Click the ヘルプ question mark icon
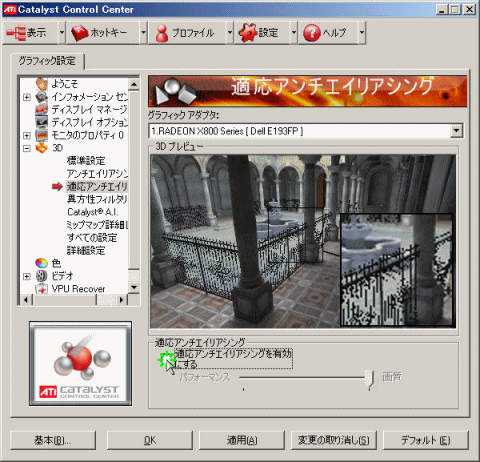The height and width of the screenshot is (462, 480). [x=311, y=33]
